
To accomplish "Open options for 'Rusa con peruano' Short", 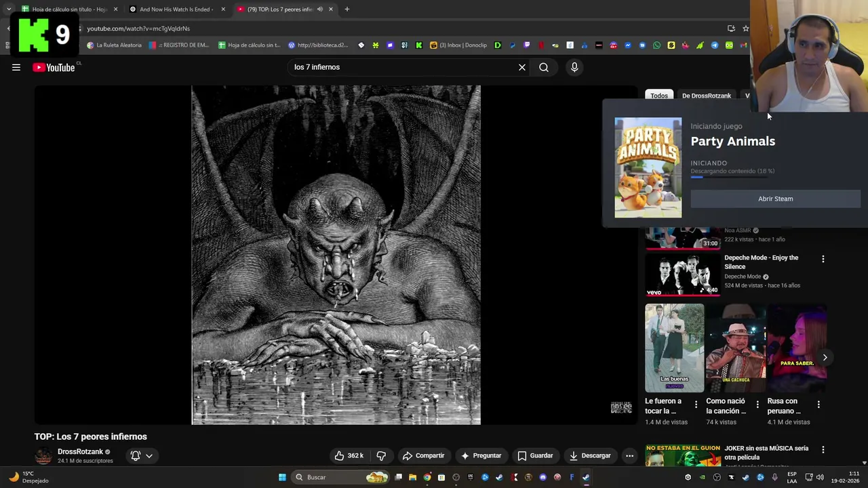I will click(x=818, y=405).
